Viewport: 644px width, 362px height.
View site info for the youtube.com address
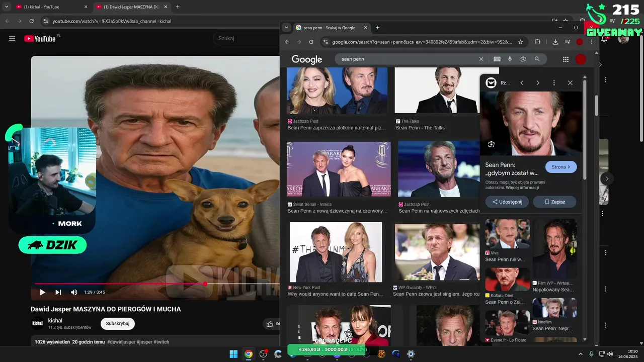(46, 21)
